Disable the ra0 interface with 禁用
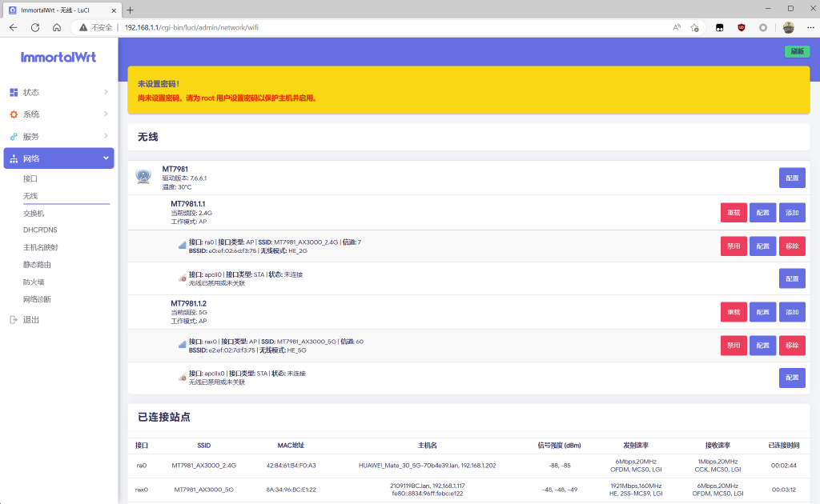Viewport: 820px width, 504px height. (x=734, y=246)
